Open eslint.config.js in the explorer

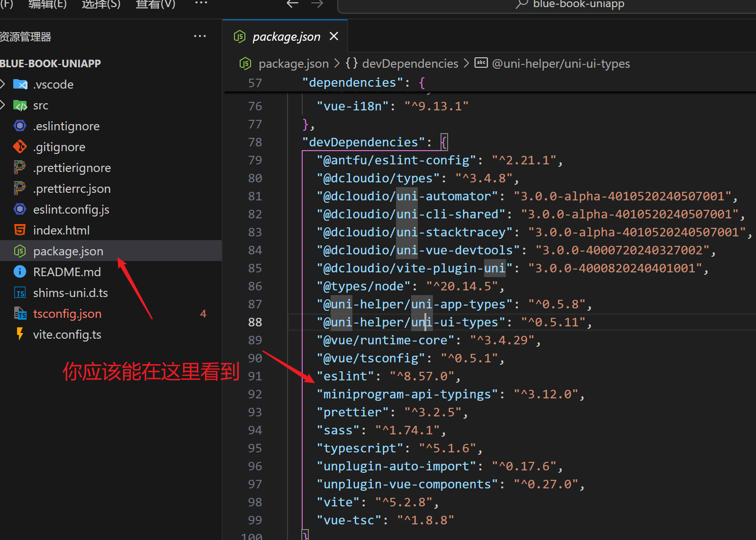click(71, 209)
